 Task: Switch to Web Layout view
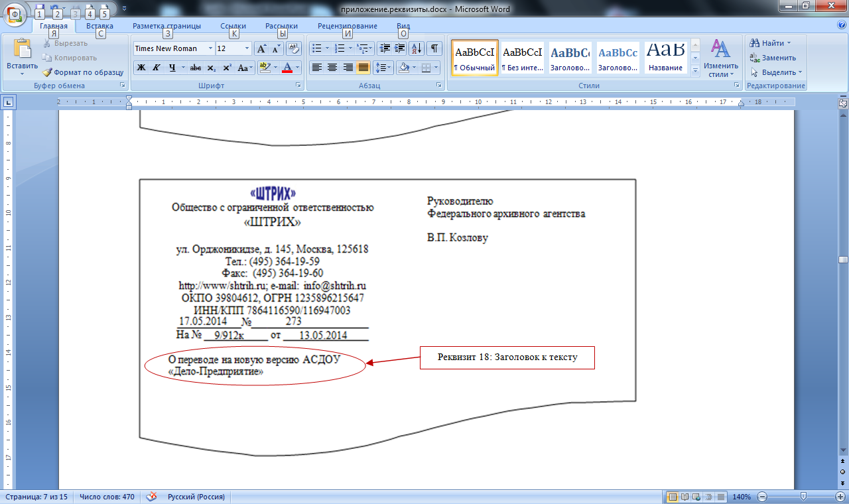coord(697,497)
